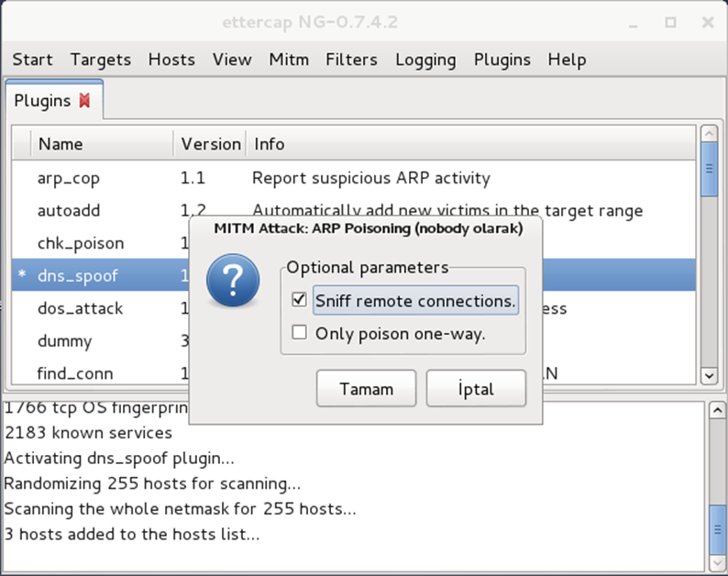Viewport: 728px width, 576px height.
Task: Click the '2183 known services' log line
Action: (88, 433)
